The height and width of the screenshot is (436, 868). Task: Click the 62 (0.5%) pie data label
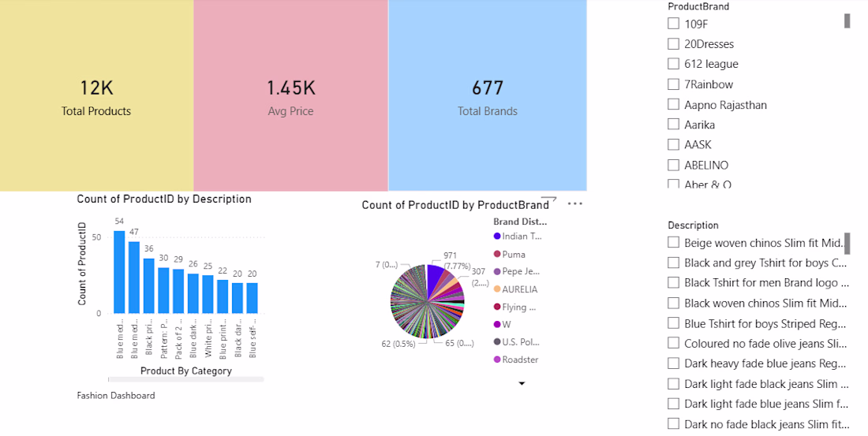[398, 344]
